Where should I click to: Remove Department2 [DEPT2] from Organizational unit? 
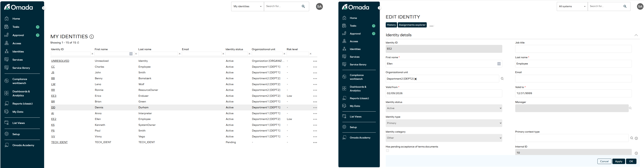coord(415,79)
